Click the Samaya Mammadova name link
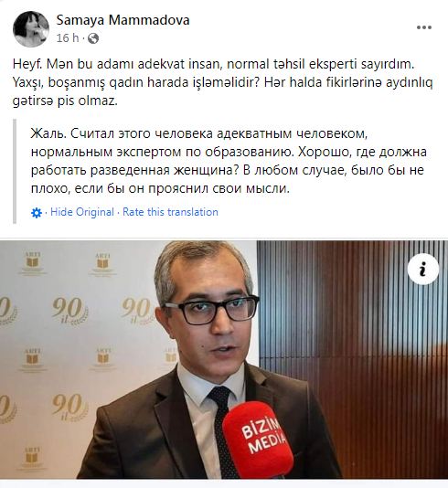Screen dimensions: 448x488 pyautogui.click(x=123, y=20)
